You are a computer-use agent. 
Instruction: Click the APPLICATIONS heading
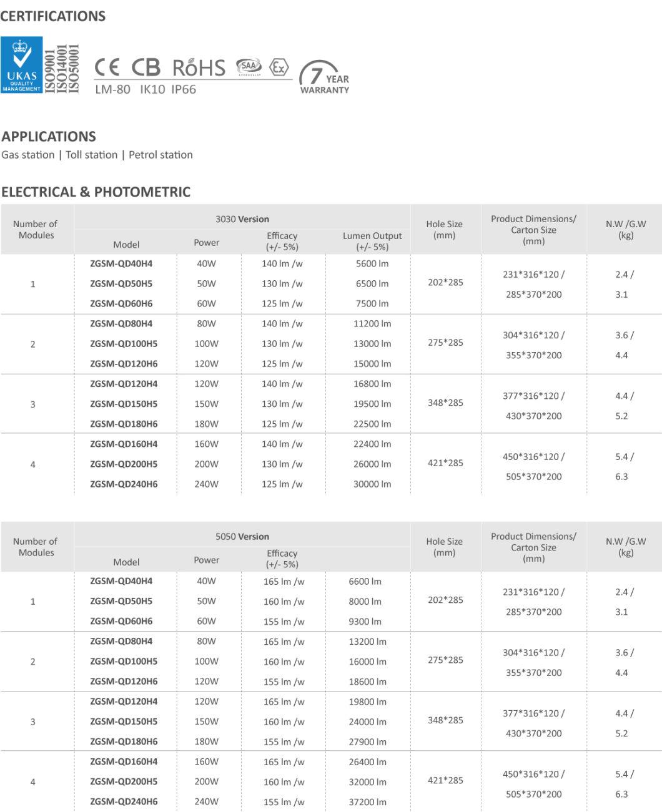point(49,137)
